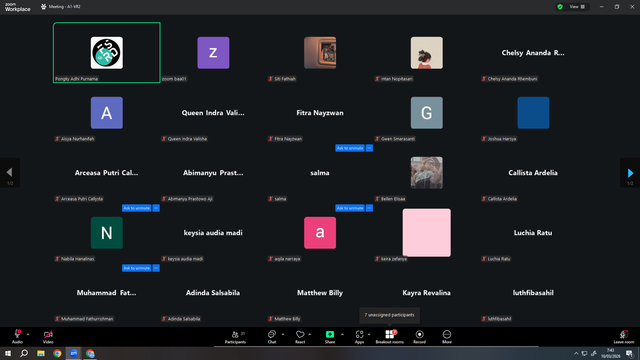
Task: Open the Windows Start menu
Action: pyautogui.click(x=8, y=353)
